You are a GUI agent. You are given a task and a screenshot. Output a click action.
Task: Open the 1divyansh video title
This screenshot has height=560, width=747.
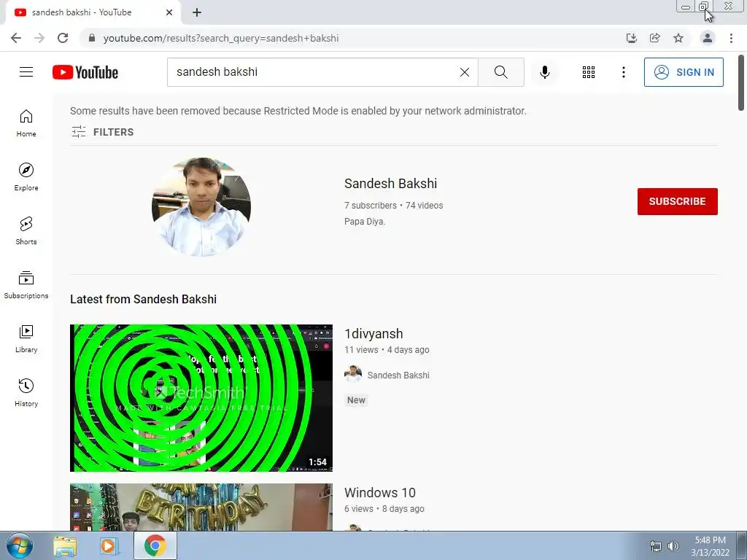pyautogui.click(x=373, y=334)
